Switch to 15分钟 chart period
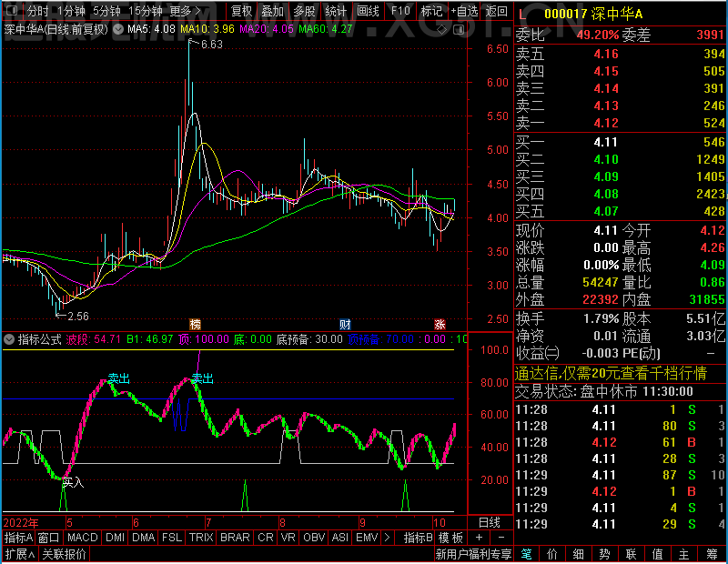Image resolution: width=728 pixels, height=564 pixels. (146, 11)
